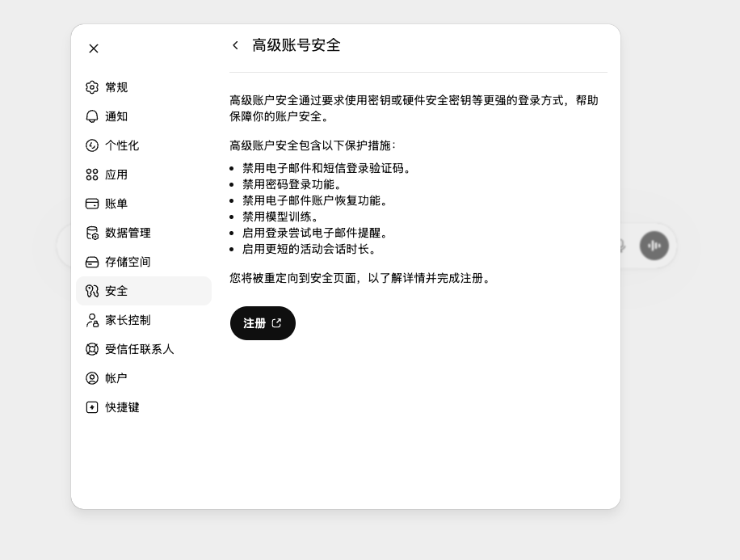Viewport: 740px width, 560px height.
Task: Click the bell icon next to 通知
Action: pos(92,116)
